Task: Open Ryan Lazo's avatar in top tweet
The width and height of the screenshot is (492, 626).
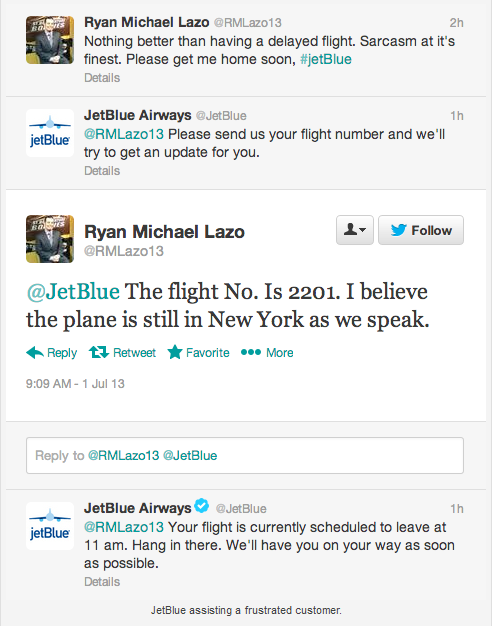Action: [50, 40]
